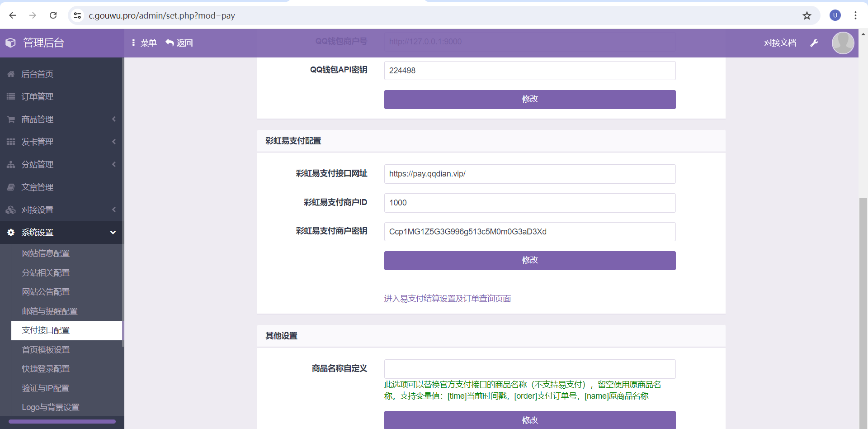Click 修改 button in 其他设置 section
The width and height of the screenshot is (868, 429).
point(530,420)
